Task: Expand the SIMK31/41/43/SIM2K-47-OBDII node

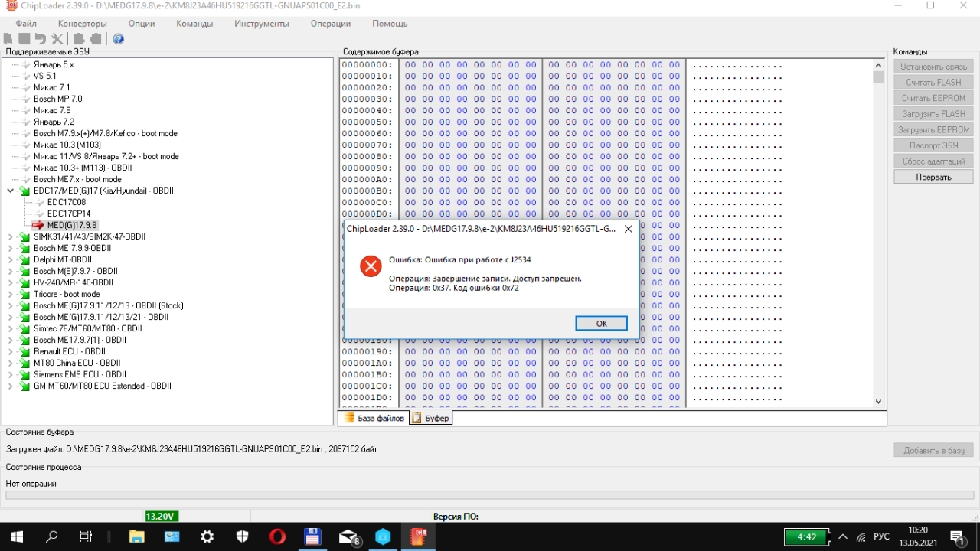Action: coord(11,236)
